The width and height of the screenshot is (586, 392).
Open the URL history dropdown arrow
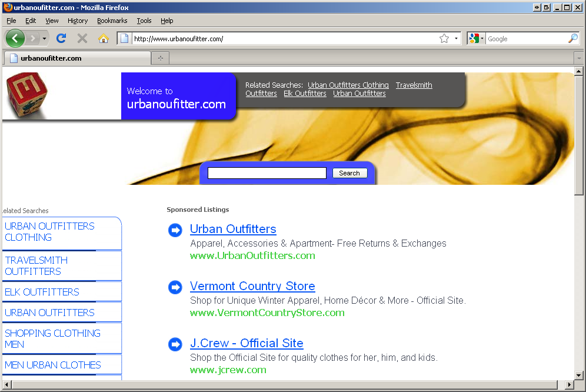point(456,38)
